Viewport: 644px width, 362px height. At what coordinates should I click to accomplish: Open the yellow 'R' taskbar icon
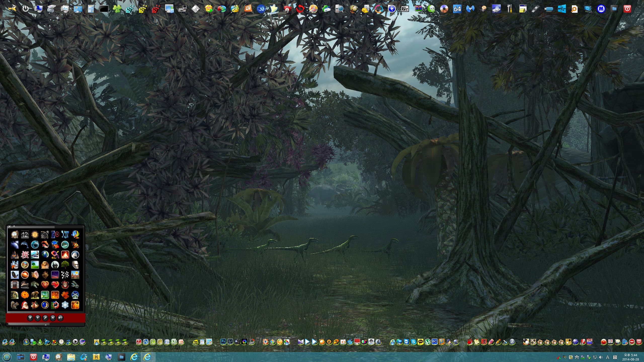click(96, 357)
